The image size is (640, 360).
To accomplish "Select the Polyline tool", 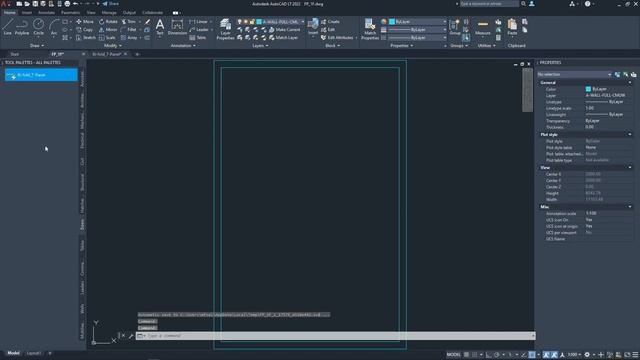I will (22, 27).
